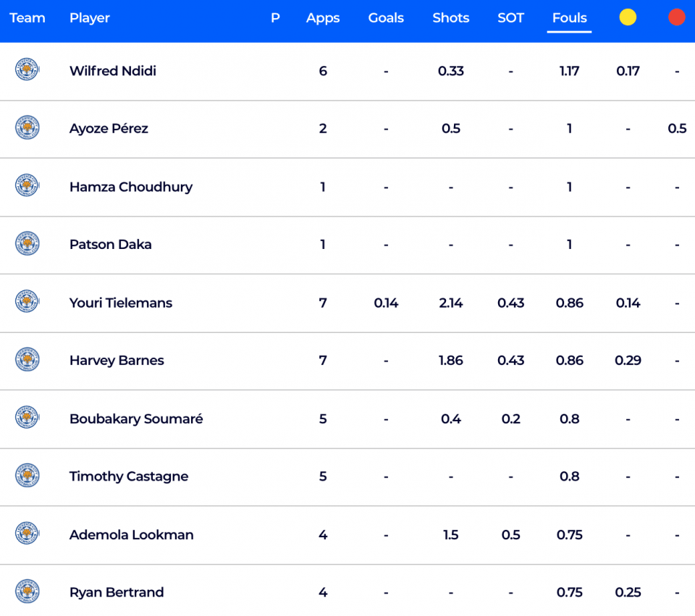This screenshot has height=616, width=695.
Task: Sort table by Shots column header
Action: pos(451,17)
